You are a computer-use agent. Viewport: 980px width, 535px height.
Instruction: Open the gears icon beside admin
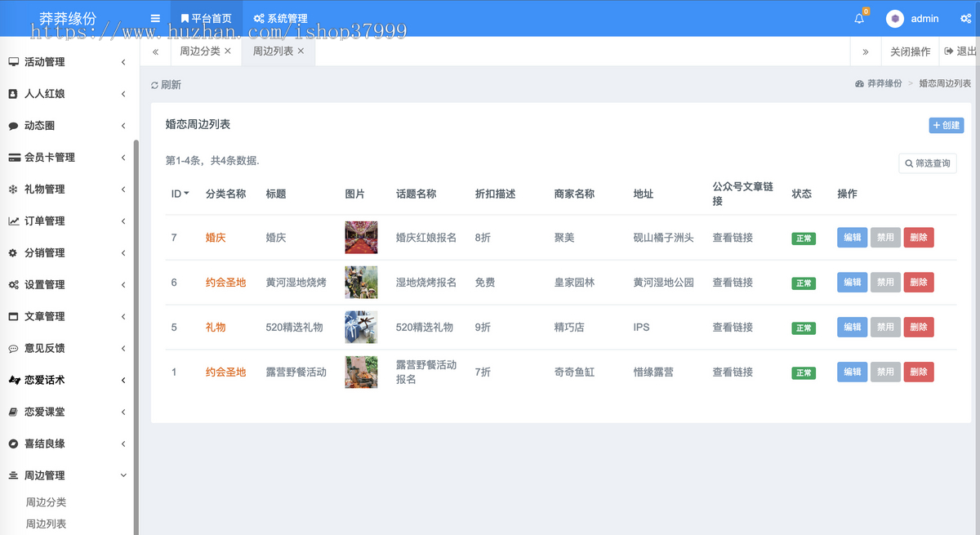click(x=965, y=18)
